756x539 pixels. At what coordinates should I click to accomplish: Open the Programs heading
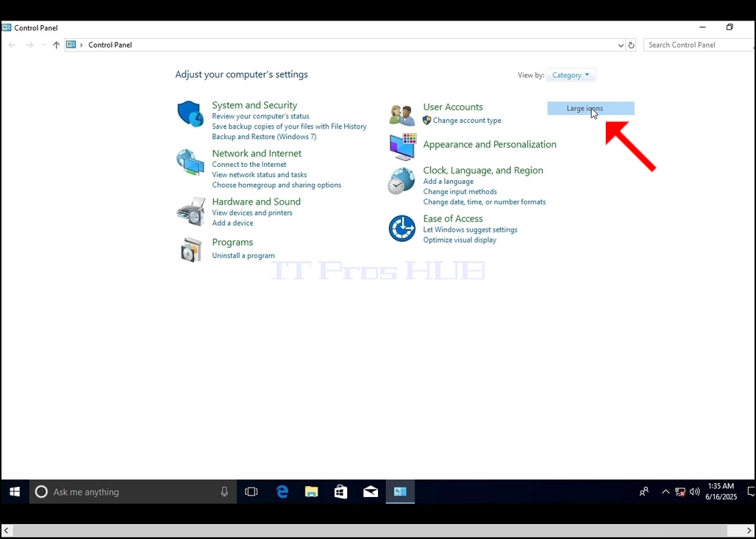[x=232, y=242]
